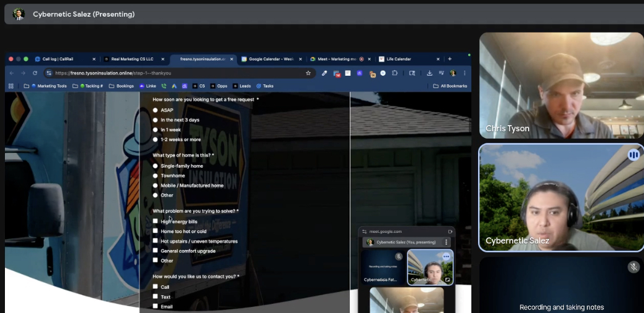Click Cybernetic Salez (Presenting) header avatar

click(x=19, y=14)
